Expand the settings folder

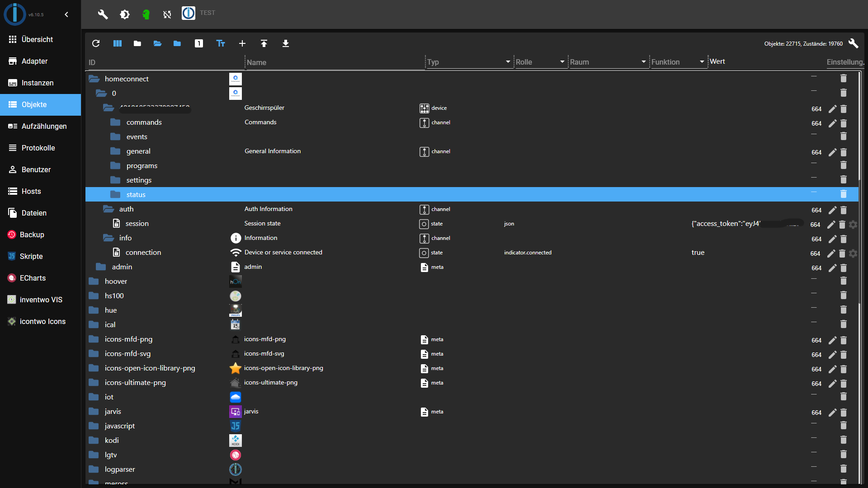(x=115, y=180)
